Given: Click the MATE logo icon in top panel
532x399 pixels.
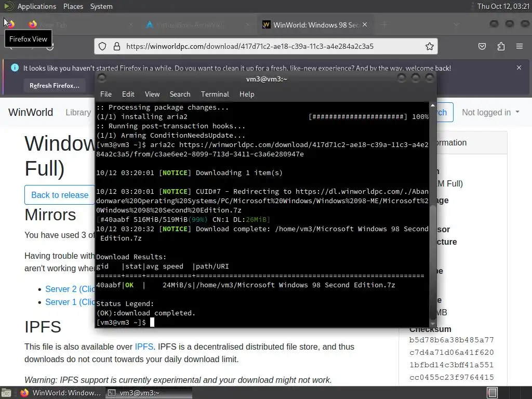Looking at the screenshot, I should (8, 6).
